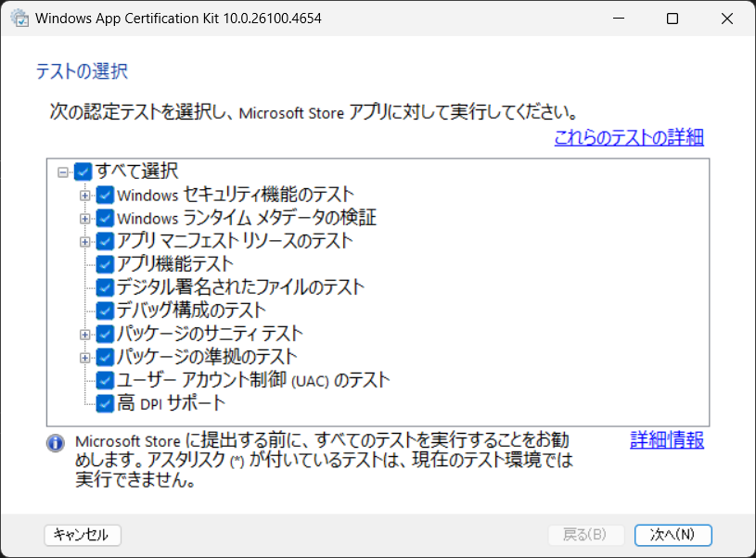Expand パッケージの準拠のテスト node

coord(84,357)
